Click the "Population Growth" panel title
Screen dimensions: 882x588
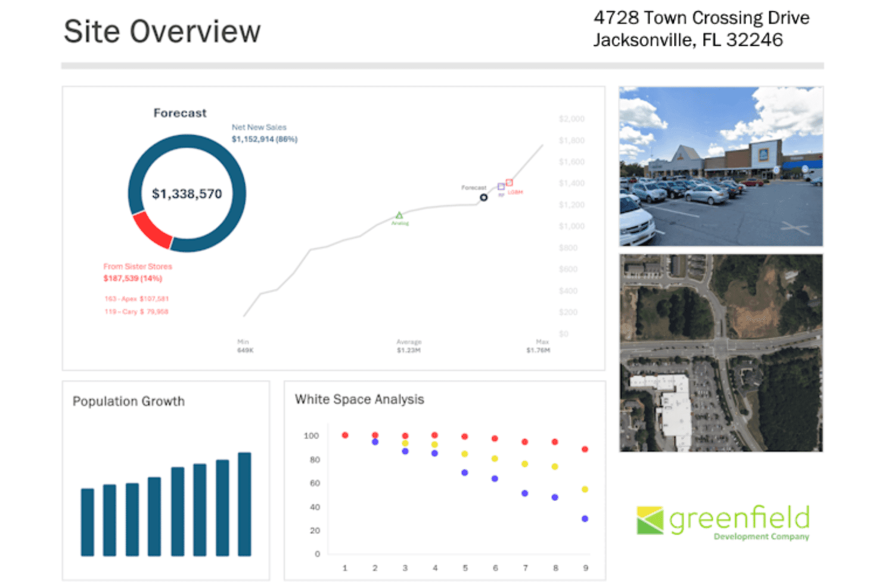point(129,402)
